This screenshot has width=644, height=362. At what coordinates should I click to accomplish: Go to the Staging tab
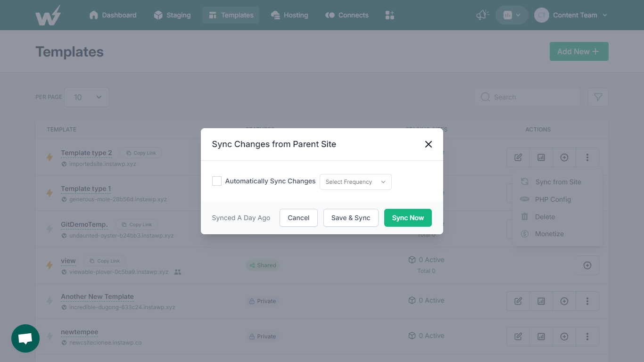[x=173, y=15]
